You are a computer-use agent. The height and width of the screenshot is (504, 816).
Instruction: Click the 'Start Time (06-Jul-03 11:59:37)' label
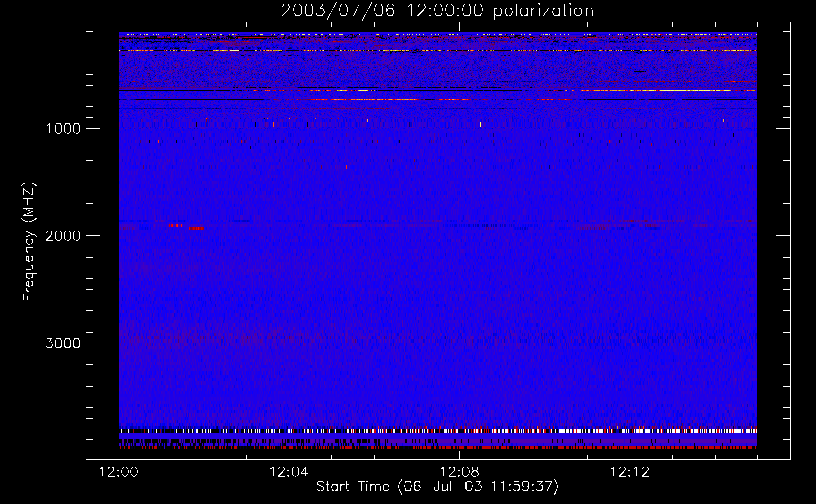pyautogui.click(x=437, y=487)
